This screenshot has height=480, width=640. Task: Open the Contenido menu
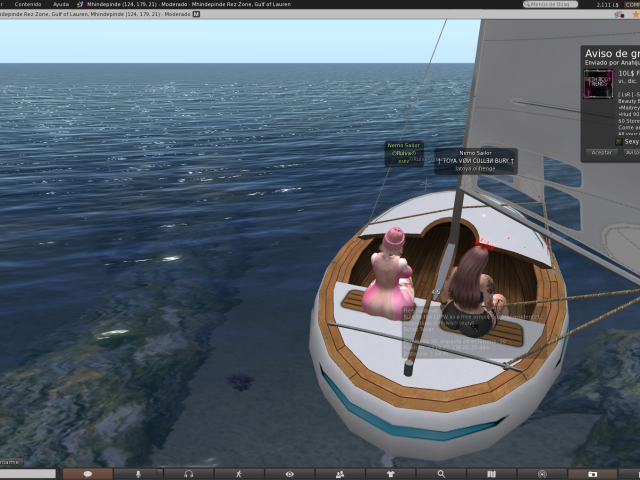point(28,4)
